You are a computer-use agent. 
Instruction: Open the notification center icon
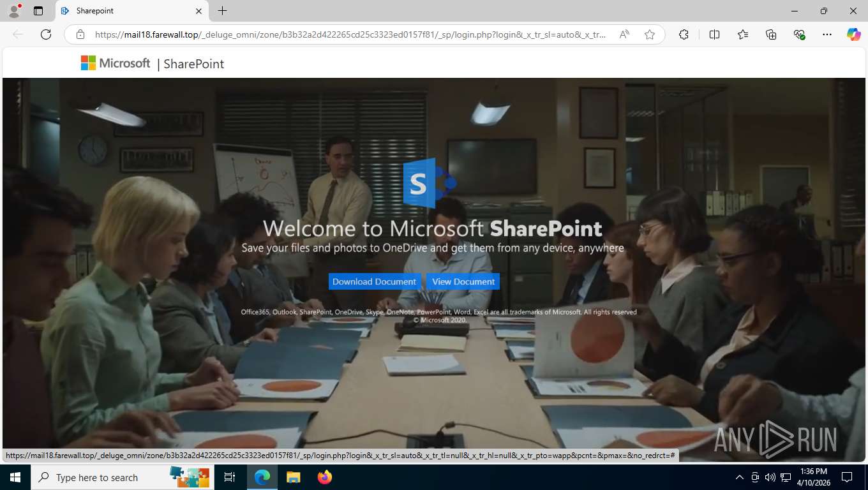(847, 477)
